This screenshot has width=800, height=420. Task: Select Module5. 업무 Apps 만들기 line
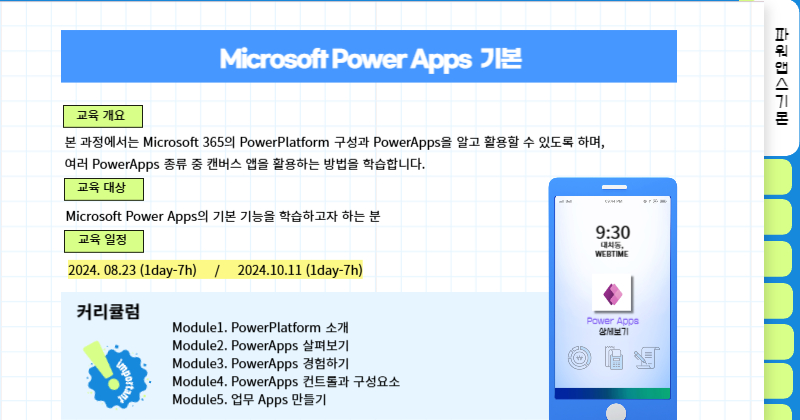(249, 399)
